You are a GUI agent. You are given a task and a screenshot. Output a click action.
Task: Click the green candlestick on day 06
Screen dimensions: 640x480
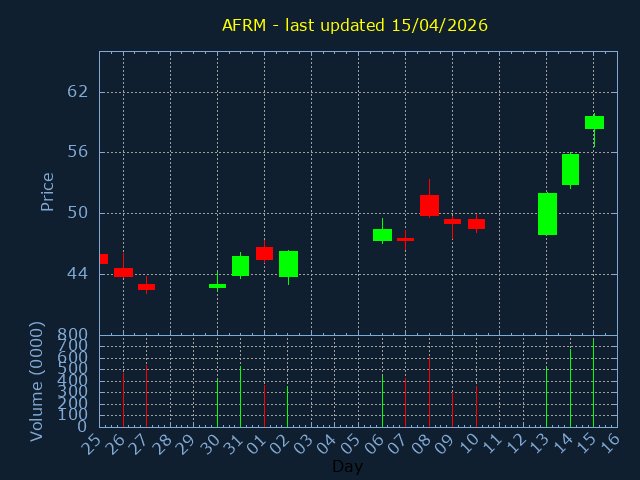[x=382, y=235]
